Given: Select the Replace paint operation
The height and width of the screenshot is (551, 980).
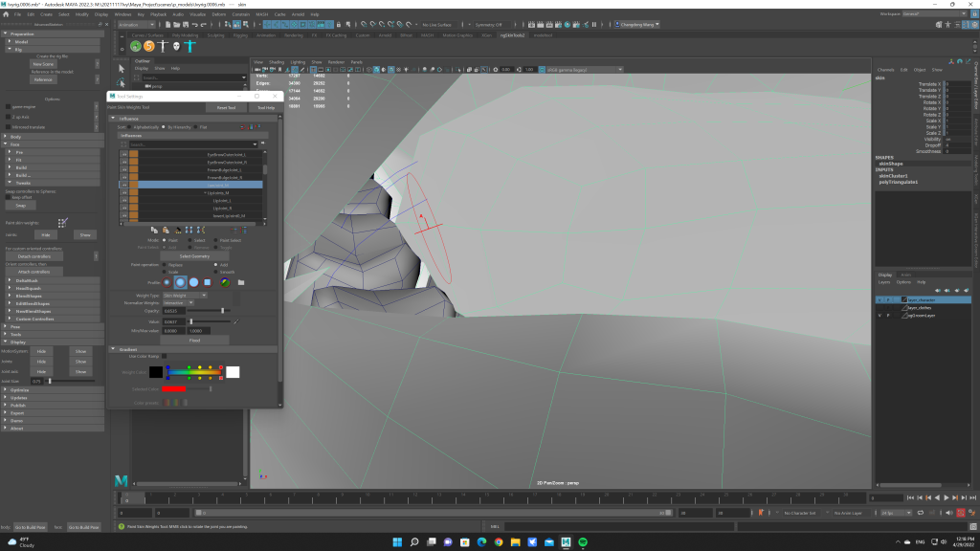Looking at the screenshot, I should pos(162,264).
